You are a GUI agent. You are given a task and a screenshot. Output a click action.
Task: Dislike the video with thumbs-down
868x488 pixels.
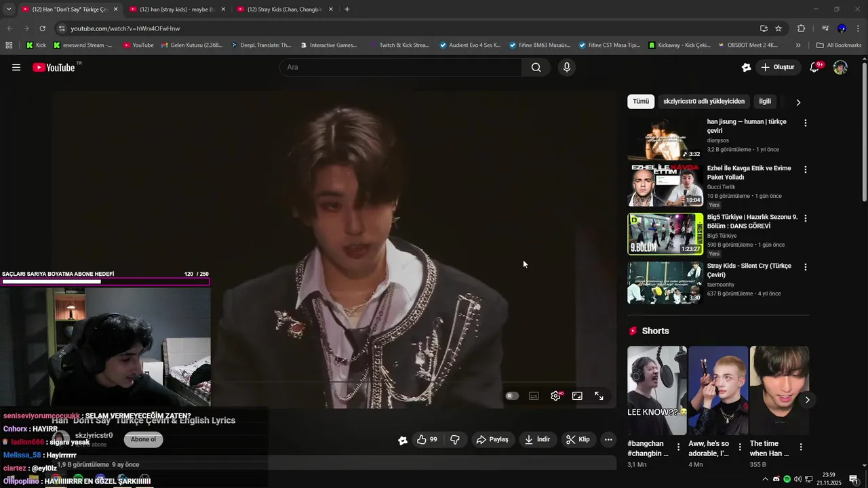[455, 439]
